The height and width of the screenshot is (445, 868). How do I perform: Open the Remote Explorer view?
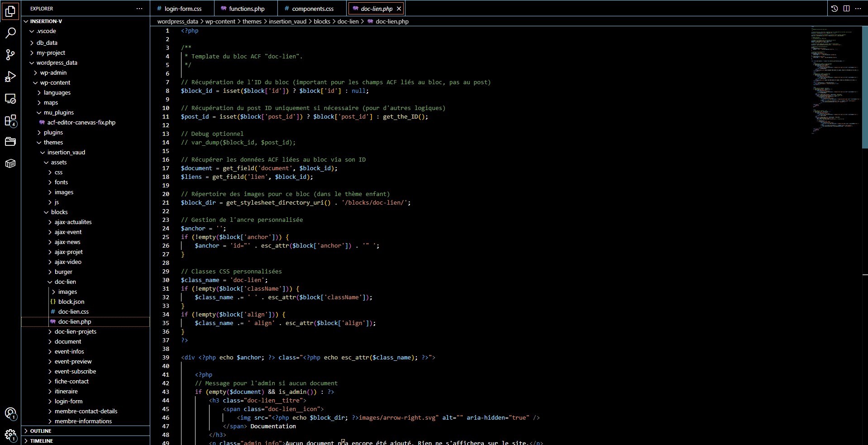[10, 99]
